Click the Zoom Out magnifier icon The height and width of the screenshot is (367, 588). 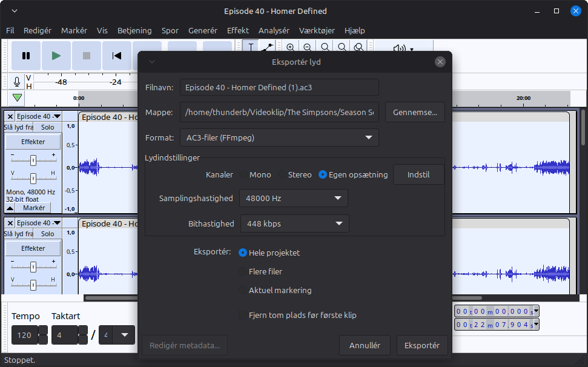pyautogui.click(x=308, y=47)
